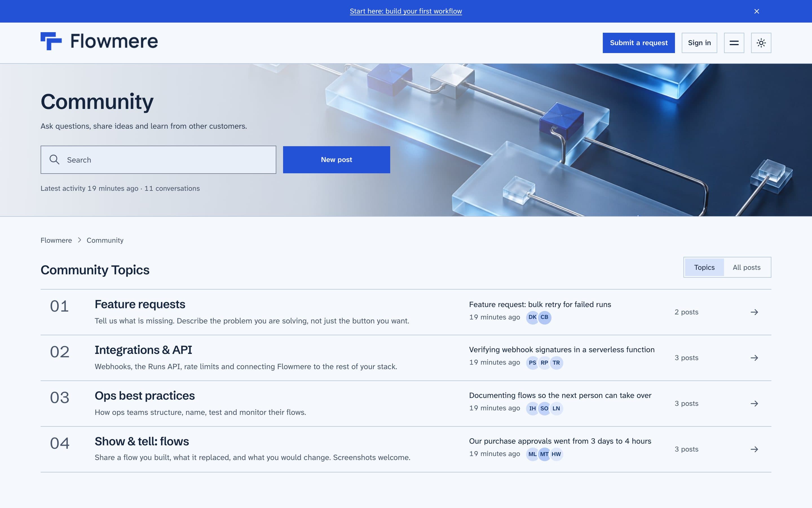Click the ML avatar badge
The image size is (812, 508).
click(x=532, y=454)
